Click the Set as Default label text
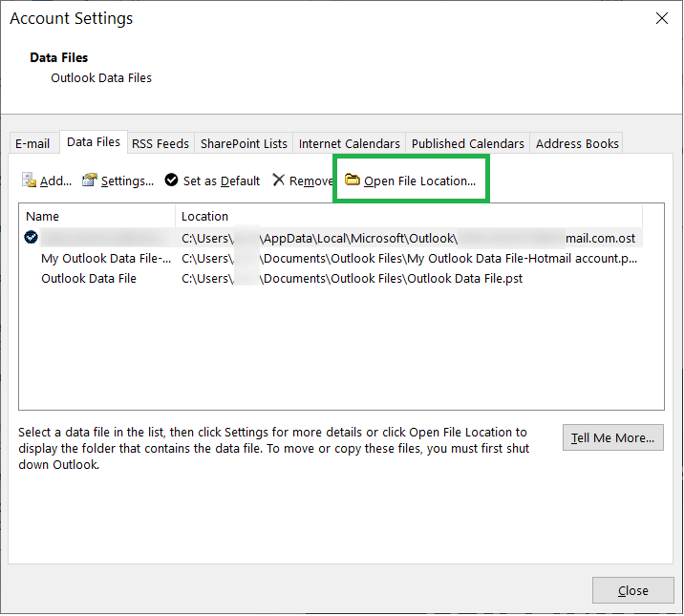 [222, 181]
